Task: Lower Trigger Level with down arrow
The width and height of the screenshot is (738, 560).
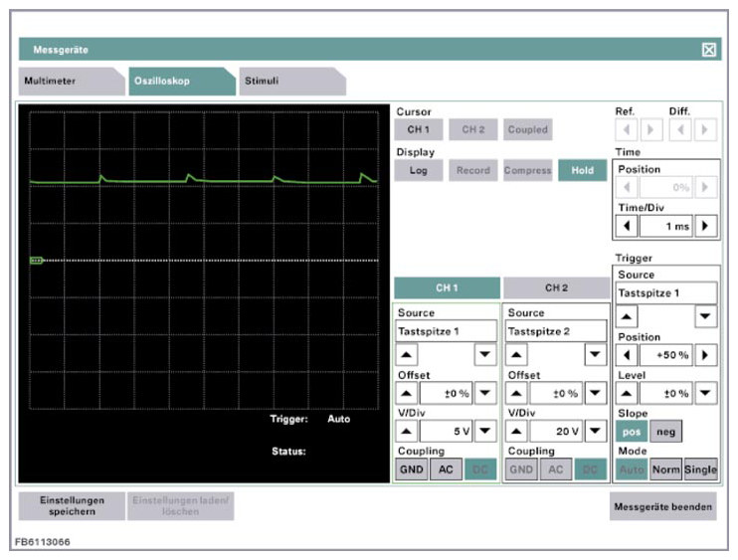Action: [x=705, y=393]
